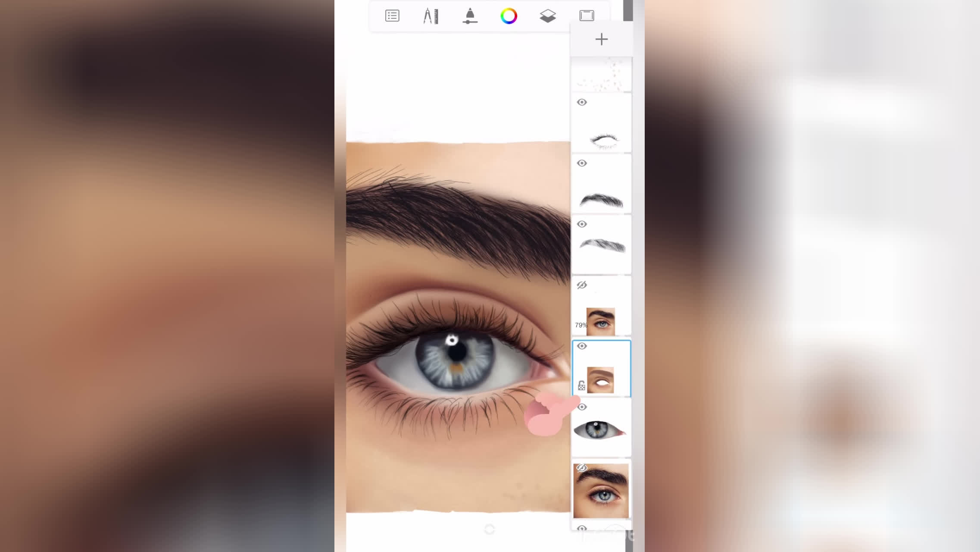The image size is (980, 552).
Task: Hide the dark eyebrow layer
Action: 582,163
